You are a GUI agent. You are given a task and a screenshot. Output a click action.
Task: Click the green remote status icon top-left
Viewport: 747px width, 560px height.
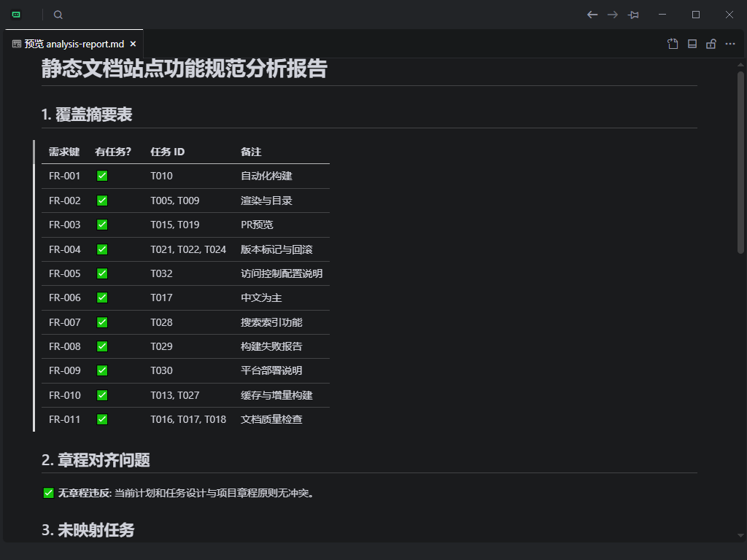[x=15, y=14]
